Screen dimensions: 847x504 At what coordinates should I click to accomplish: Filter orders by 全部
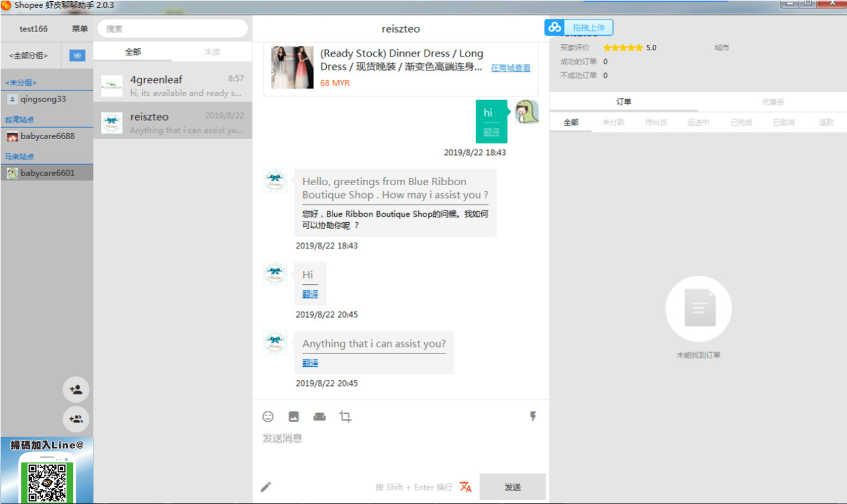pyautogui.click(x=571, y=122)
